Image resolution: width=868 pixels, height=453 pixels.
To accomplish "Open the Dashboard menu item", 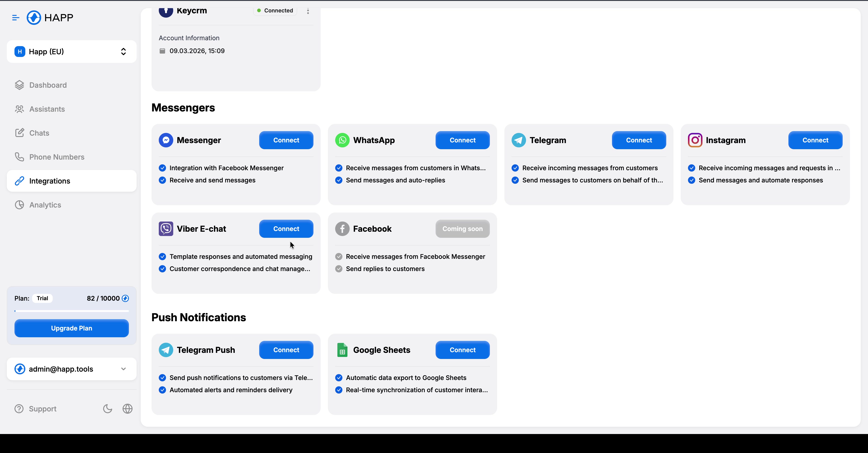I will [x=48, y=85].
